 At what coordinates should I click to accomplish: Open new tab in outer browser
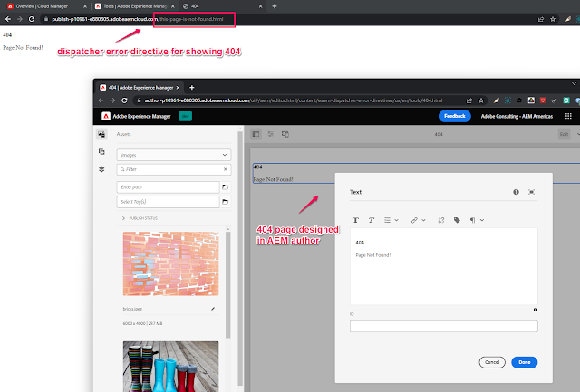click(x=275, y=6)
